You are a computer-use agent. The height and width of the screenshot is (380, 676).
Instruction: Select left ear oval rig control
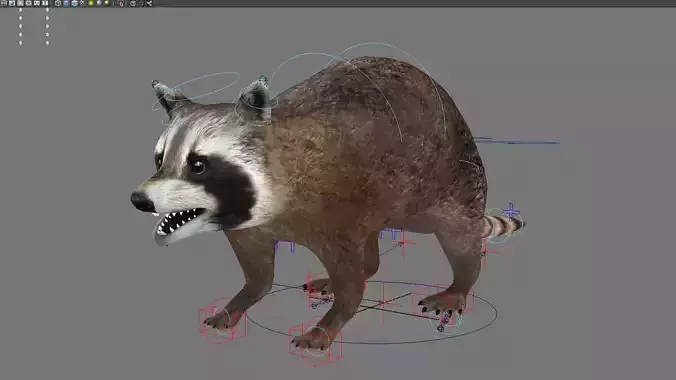coord(196,91)
